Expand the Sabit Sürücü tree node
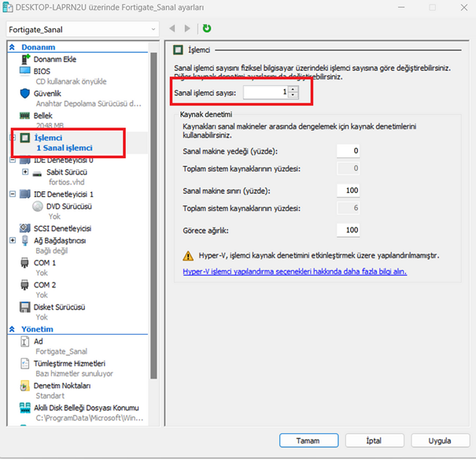476x459 pixels. point(25,172)
